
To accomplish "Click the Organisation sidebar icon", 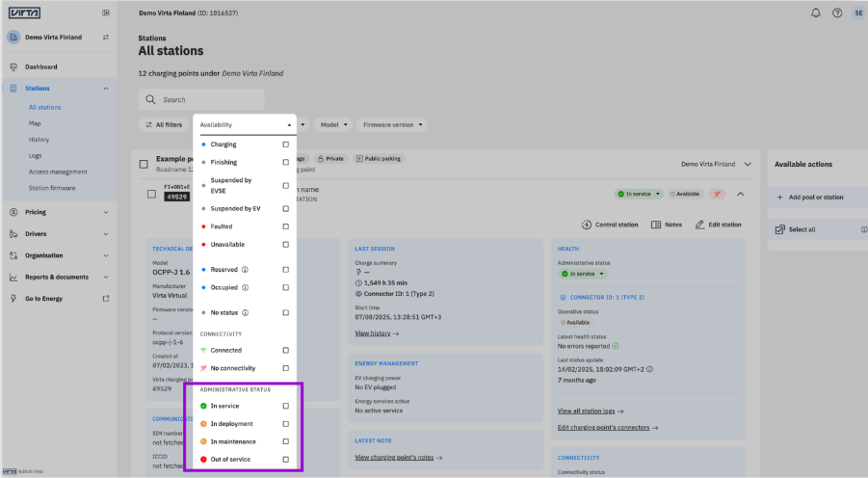I will (x=13, y=255).
